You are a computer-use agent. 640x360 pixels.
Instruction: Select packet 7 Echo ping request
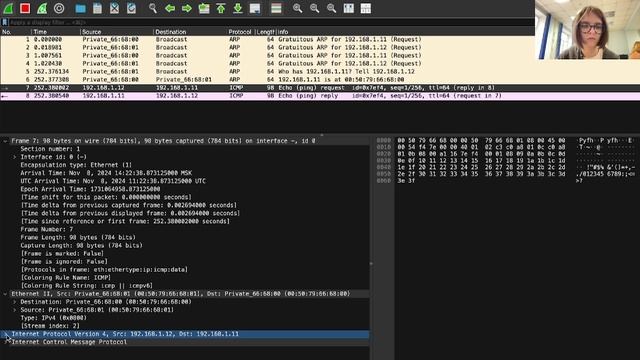(320, 88)
